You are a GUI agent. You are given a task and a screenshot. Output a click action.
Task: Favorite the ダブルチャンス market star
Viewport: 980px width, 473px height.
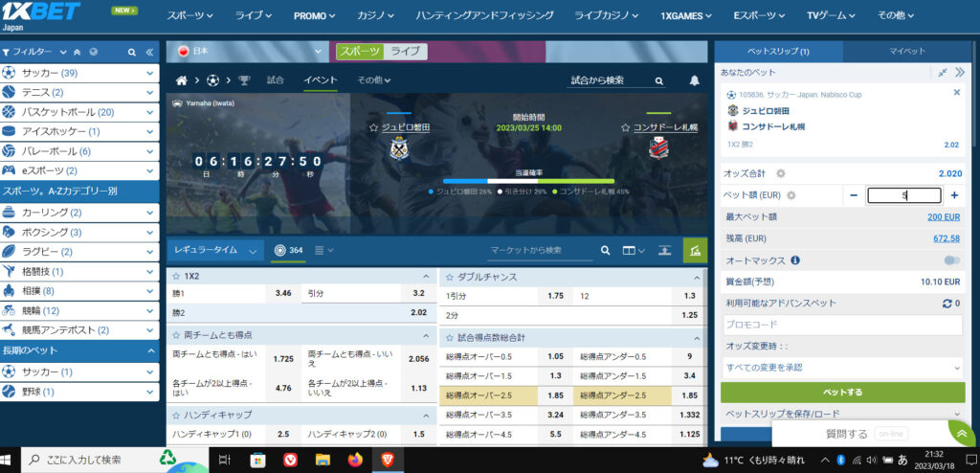[451, 276]
